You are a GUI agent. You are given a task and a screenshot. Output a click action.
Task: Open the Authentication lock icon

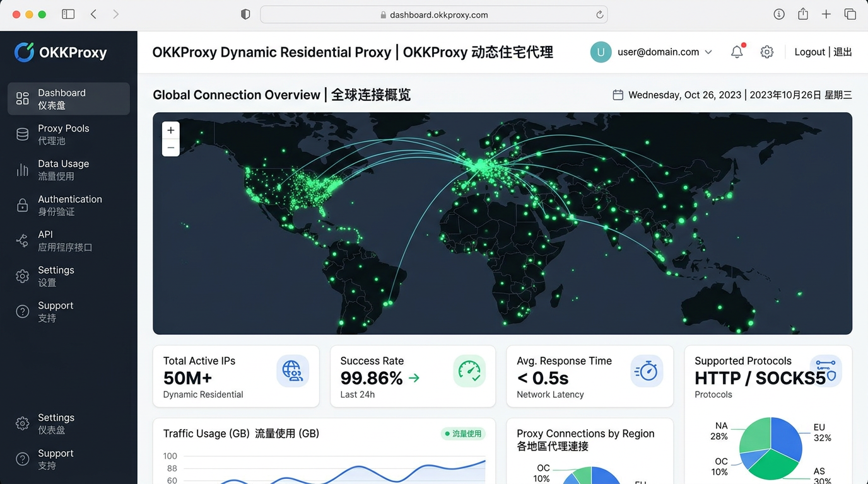click(22, 205)
